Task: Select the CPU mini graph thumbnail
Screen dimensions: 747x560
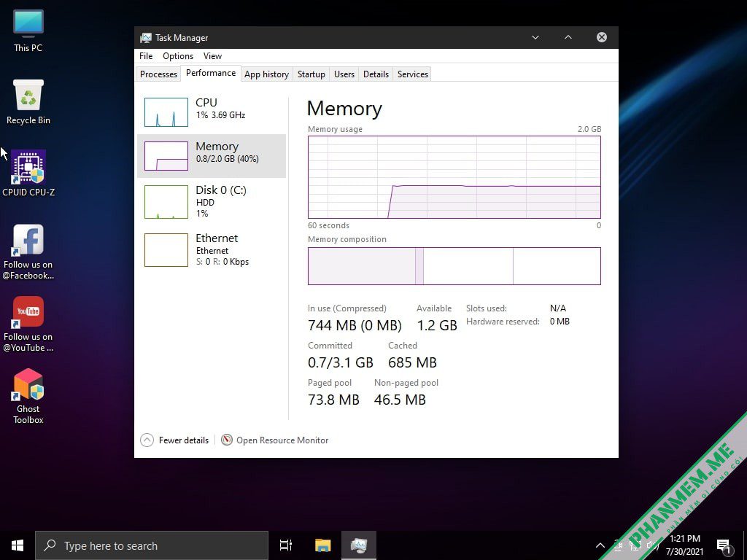Action: tap(166, 112)
